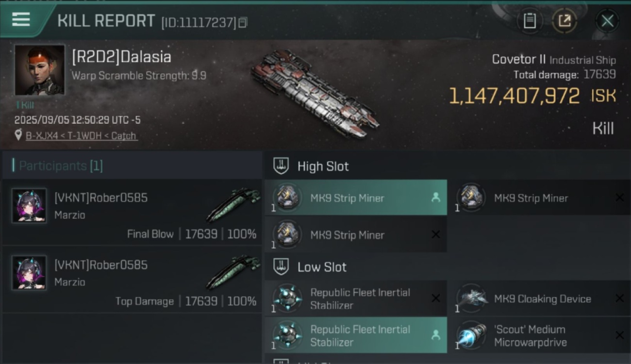The image size is (631, 364).
Task: Click the 'Scout' Medium Microwarpdrive icon
Action: (471, 335)
